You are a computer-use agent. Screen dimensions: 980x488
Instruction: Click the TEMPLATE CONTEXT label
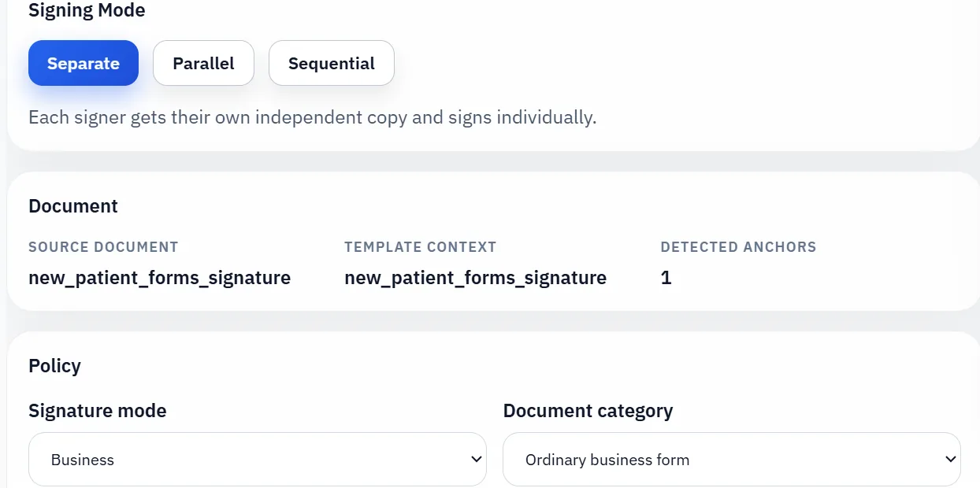(420, 247)
